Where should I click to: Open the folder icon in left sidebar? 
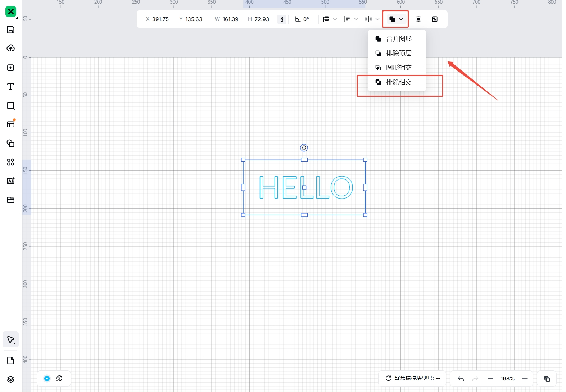[11, 200]
